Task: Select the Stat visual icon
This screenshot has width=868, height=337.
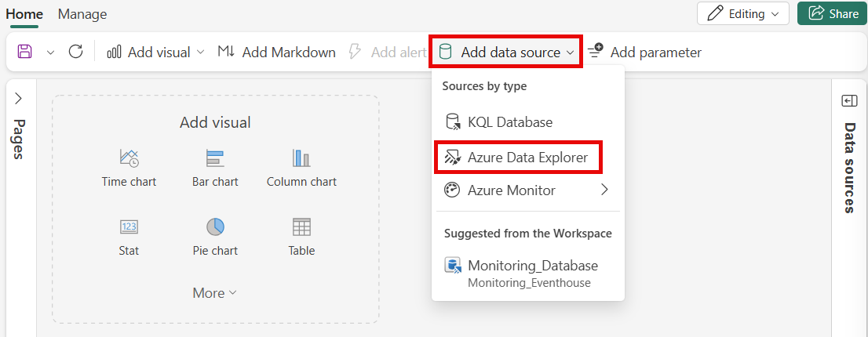Action: pyautogui.click(x=129, y=226)
